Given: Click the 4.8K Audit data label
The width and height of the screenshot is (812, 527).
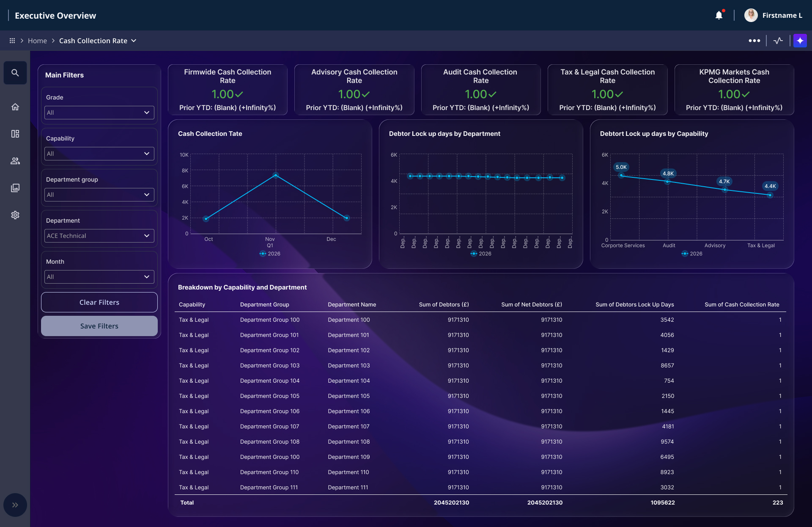Looking at the screenshot, I should pyautogui.click(x=668, y=174).
